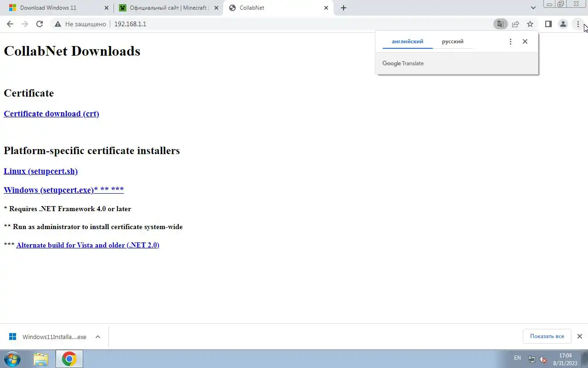
Task: Open Certificate download (crt) link
Action: pyautogui.click(x=51, y=114)
